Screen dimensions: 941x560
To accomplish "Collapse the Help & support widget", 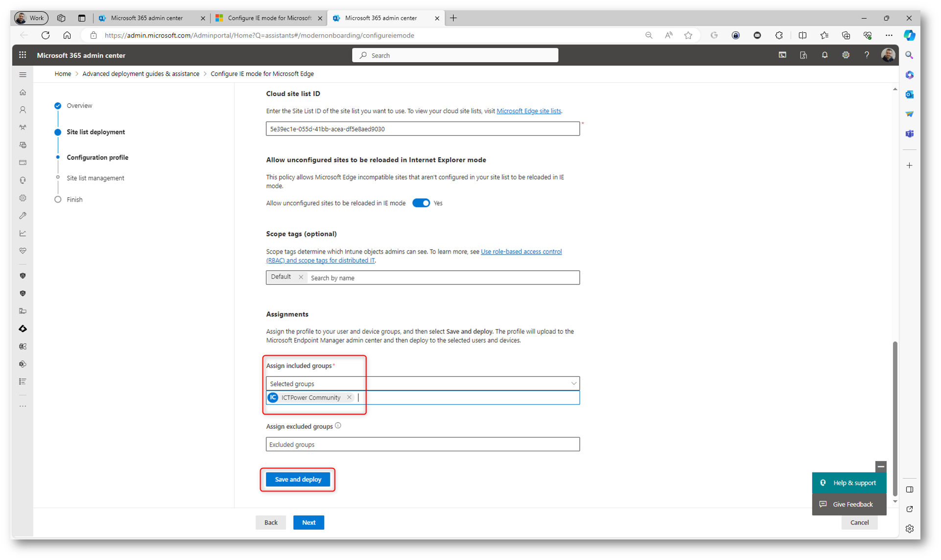I will pyautogui.click(x=880, y=467).
